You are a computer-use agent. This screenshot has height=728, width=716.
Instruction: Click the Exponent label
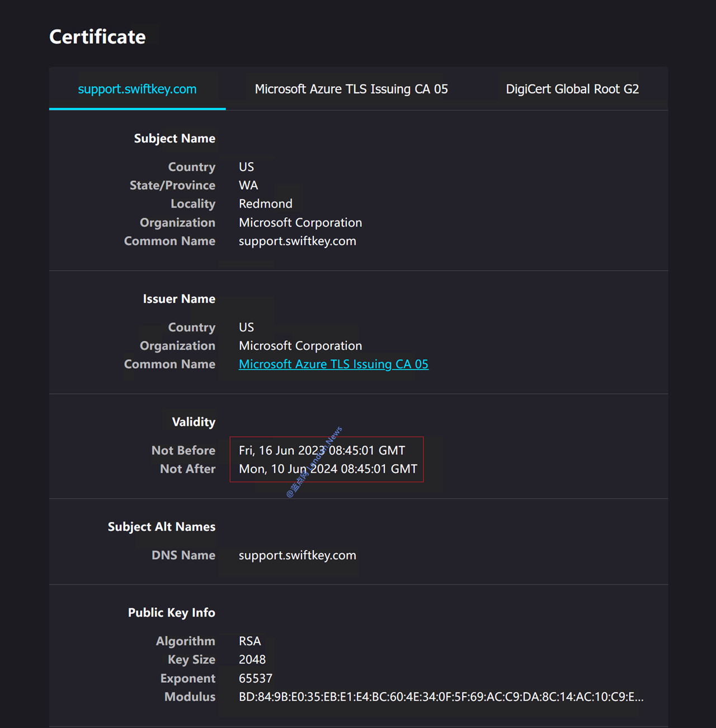(188, 678)
